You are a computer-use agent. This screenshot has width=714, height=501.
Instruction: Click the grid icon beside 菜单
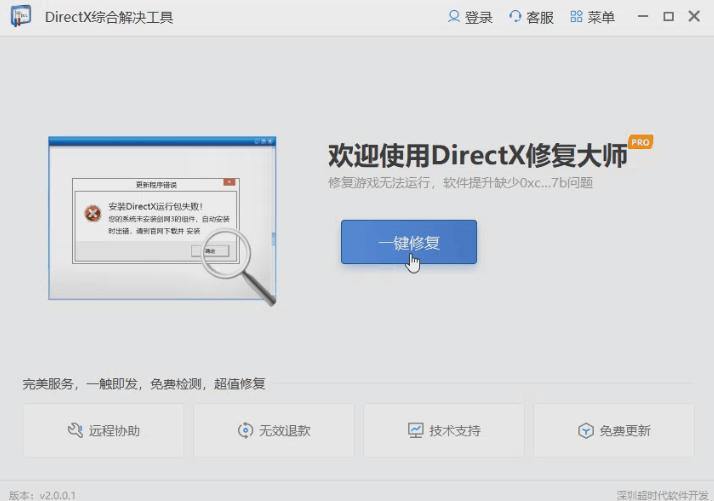point(576,17)
